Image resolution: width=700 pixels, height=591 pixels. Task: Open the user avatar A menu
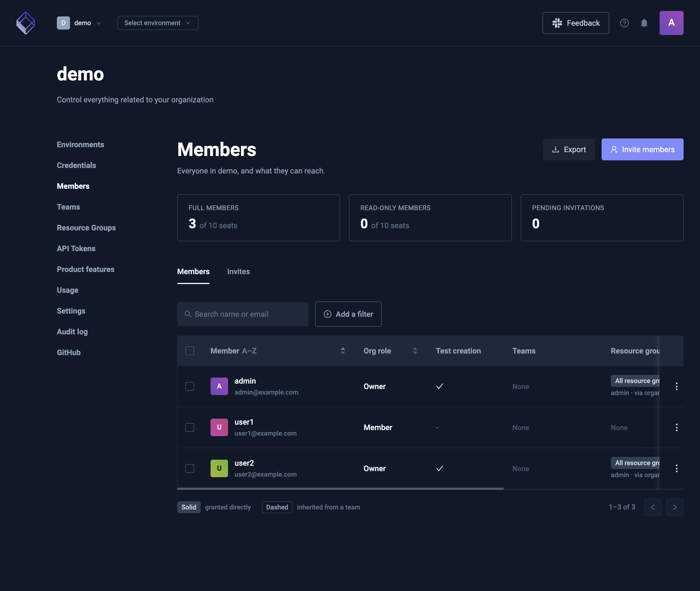tap(671, 23)
